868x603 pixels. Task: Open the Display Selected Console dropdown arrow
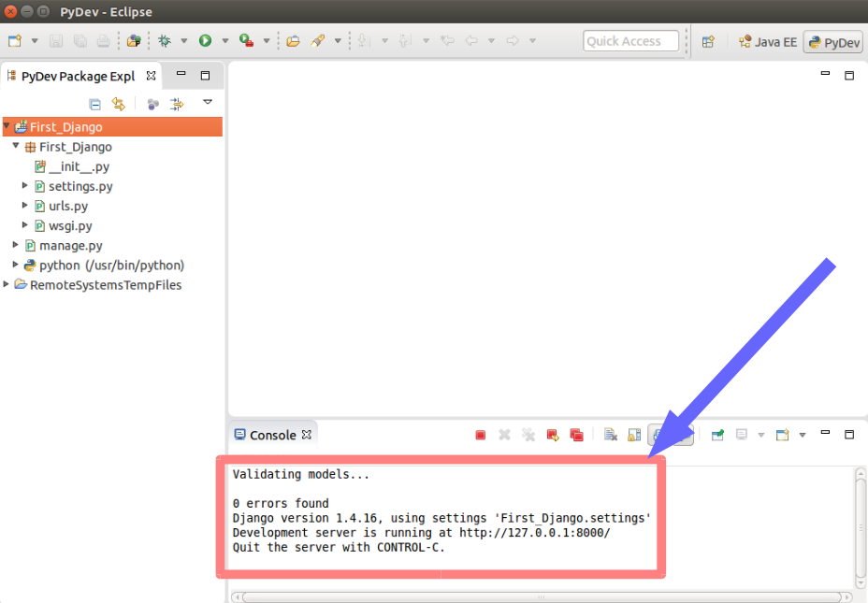pos(761,436)
